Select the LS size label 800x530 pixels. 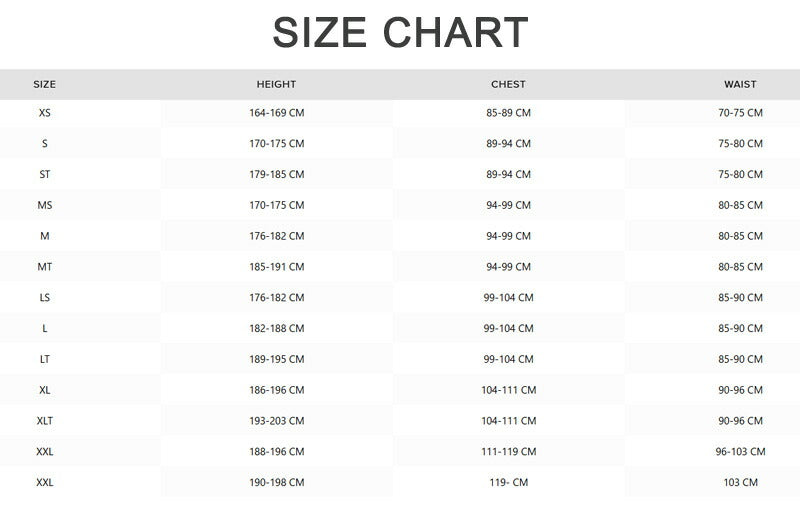tap(45, 298)
